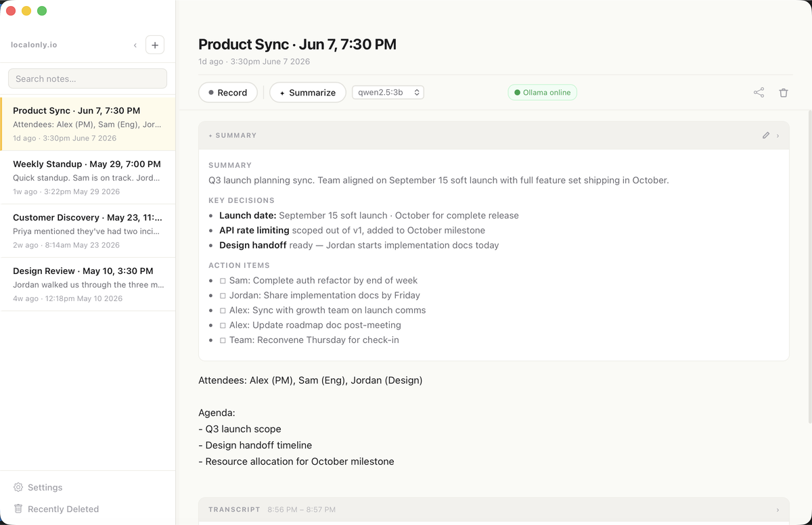Screen dimensions: 812x525
Task: Click the Summarize button
Action: click(x=308, y=93)
